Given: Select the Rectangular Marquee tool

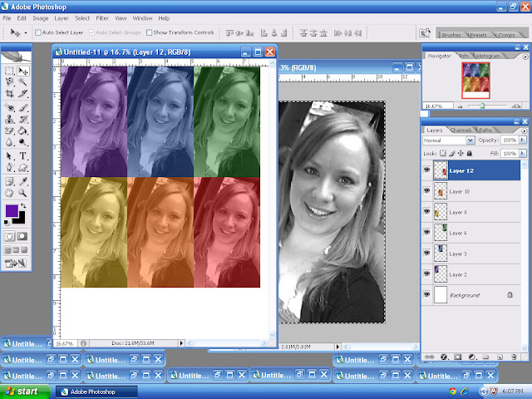Looking at the screenshot, I should (x=9, y=71).
